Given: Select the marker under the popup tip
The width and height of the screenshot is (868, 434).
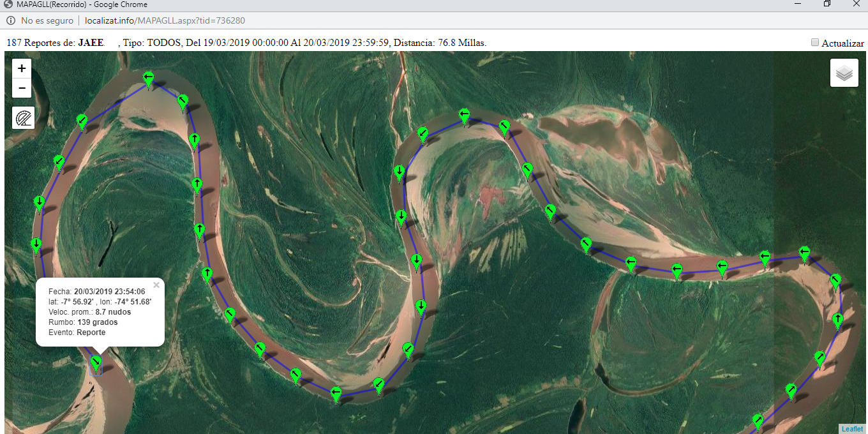Looking at the screenshot, I should pos(96,364).
